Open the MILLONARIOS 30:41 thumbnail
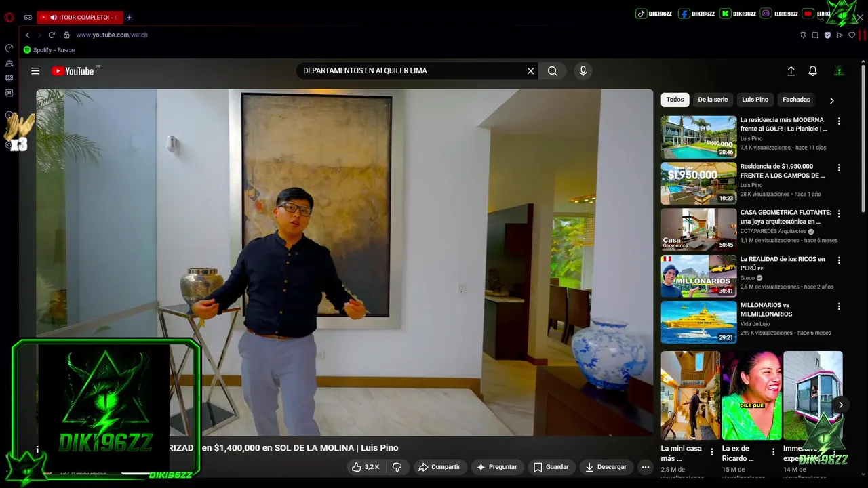Image resolution: width=868 pixels, height=488 pixels. [x=698, y=276]
